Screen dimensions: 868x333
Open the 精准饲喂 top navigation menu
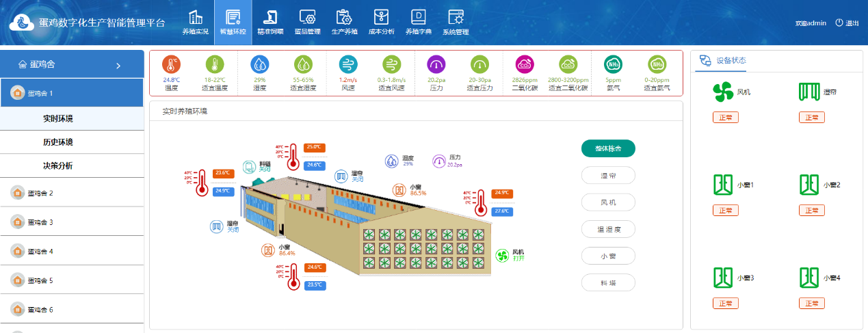point(271,23)
